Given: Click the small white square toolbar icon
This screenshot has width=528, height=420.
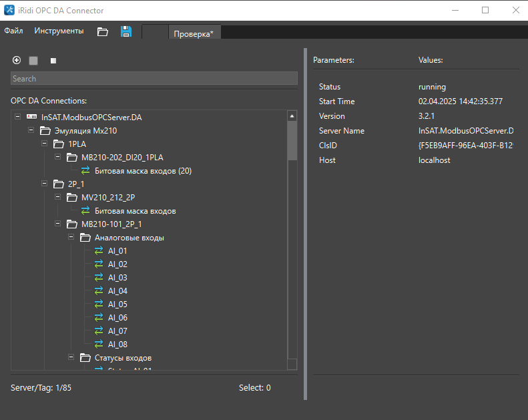Looking at the screenshot, I should point(53,61).
